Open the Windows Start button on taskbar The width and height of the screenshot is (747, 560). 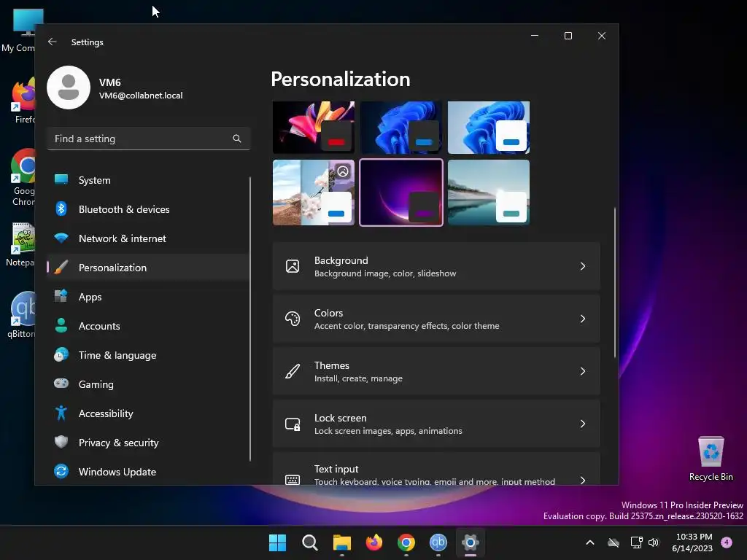click(278, 542)
